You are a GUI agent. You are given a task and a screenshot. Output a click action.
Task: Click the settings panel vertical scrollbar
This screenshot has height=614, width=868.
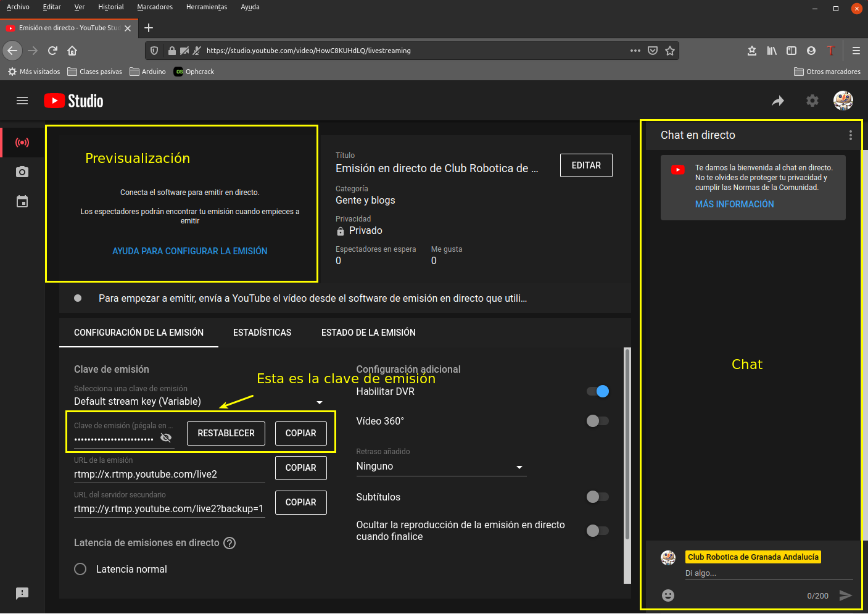coord(627,444)
